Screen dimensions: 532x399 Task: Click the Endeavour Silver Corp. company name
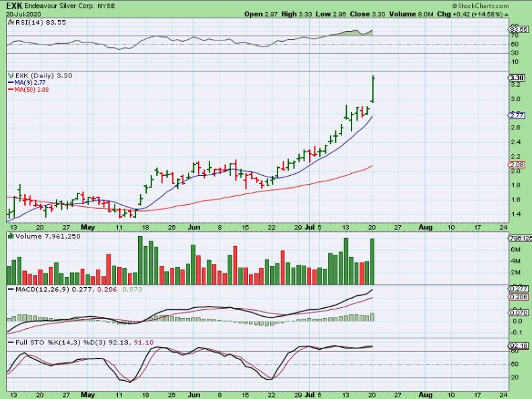59,6
